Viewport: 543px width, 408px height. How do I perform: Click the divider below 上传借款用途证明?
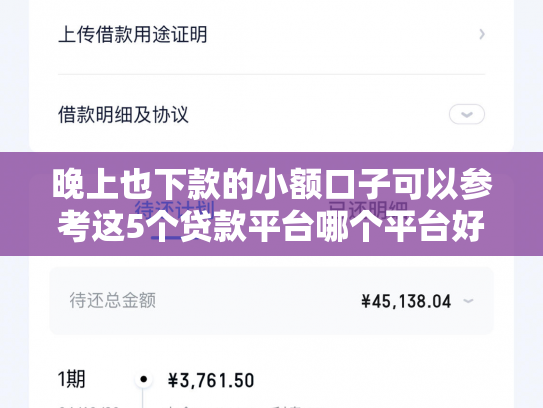tap(271, 74)
